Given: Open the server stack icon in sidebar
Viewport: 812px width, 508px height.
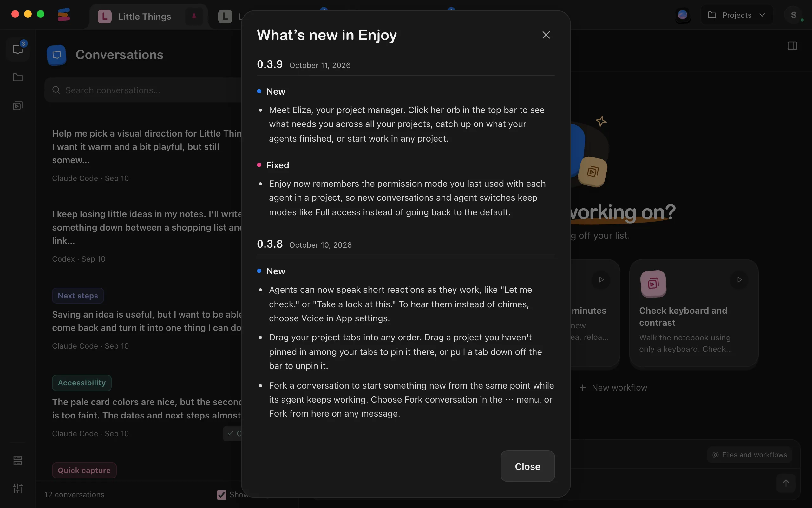Looking at the screenshot, I should click(x=18, y=460).
